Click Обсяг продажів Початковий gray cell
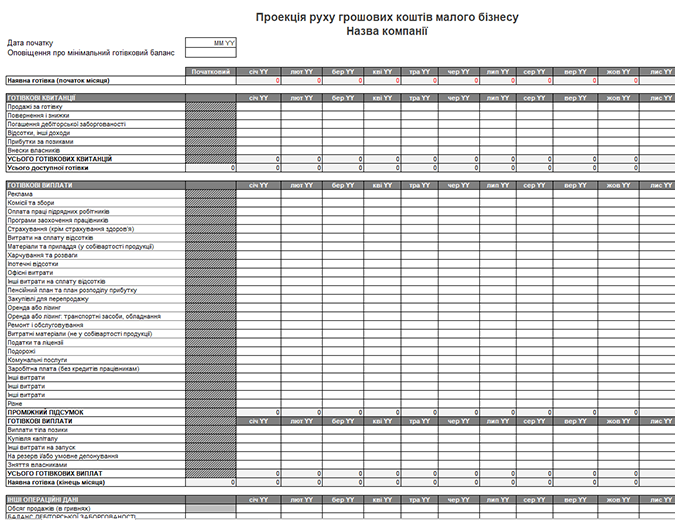Image resolution: width=675 pixels, height=520 pixels. (x=211, y=508)
